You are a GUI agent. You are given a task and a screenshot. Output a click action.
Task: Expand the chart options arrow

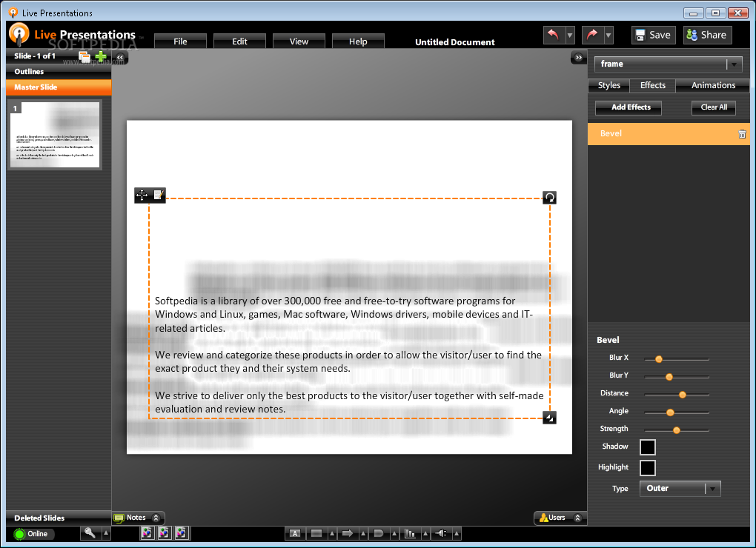tap(425, 533)
